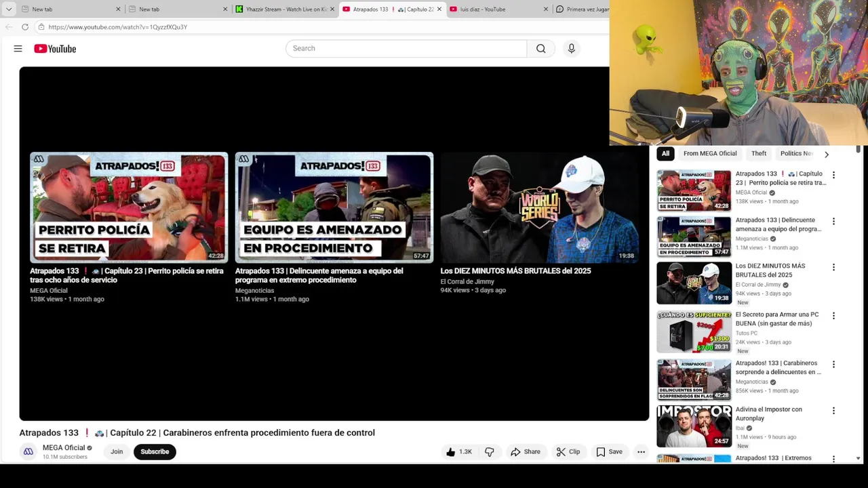Create a Clip of the video

[568, 452]
